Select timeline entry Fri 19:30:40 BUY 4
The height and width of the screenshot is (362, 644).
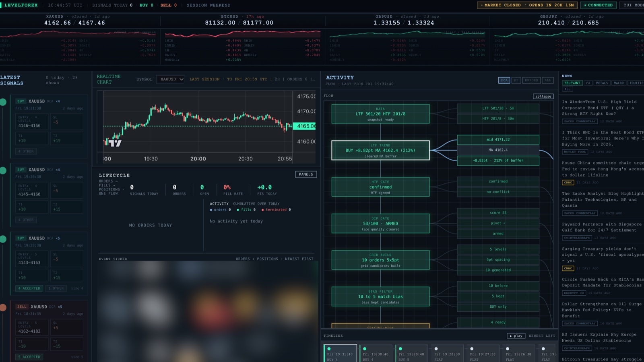pyautogui.click(x=376, y=353)
